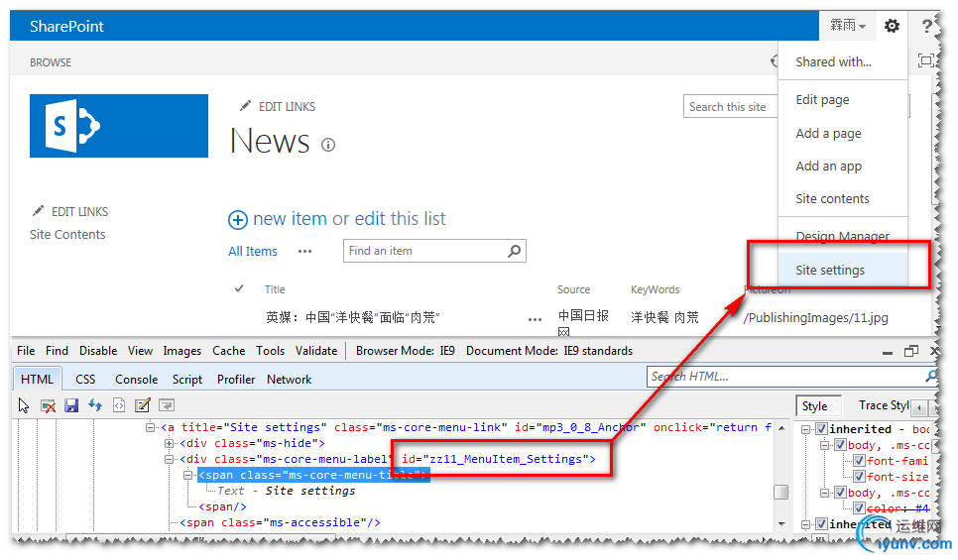Click the HTML pane scrollbar down arrow
Image resolution: width=958 pixels, height=560 pixels.
(781, 524)
